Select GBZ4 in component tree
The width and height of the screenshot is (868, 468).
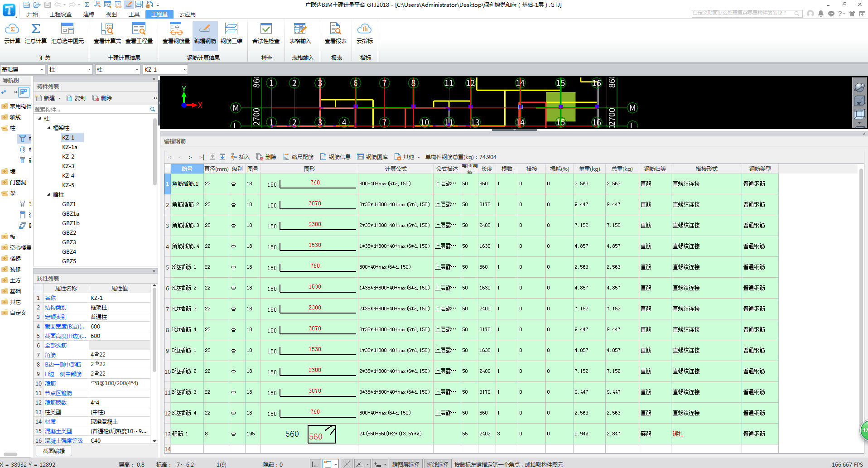(x=69, y=251)
